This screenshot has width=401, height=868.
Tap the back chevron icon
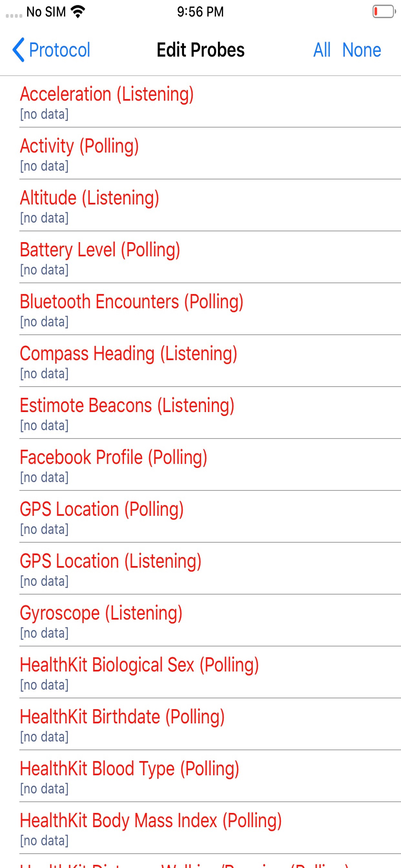tap(18, 50)
